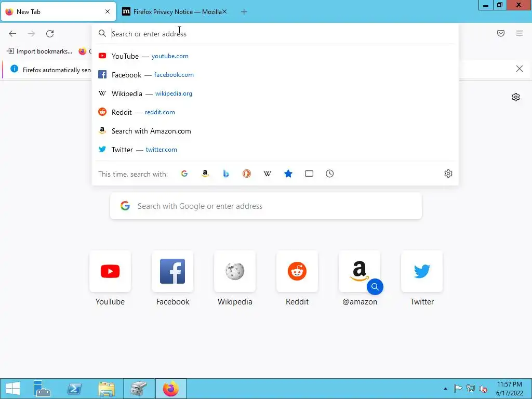This screenshot has width=532, height=399.
Task: Open Windows Start menu
Action: coord(13,389)
